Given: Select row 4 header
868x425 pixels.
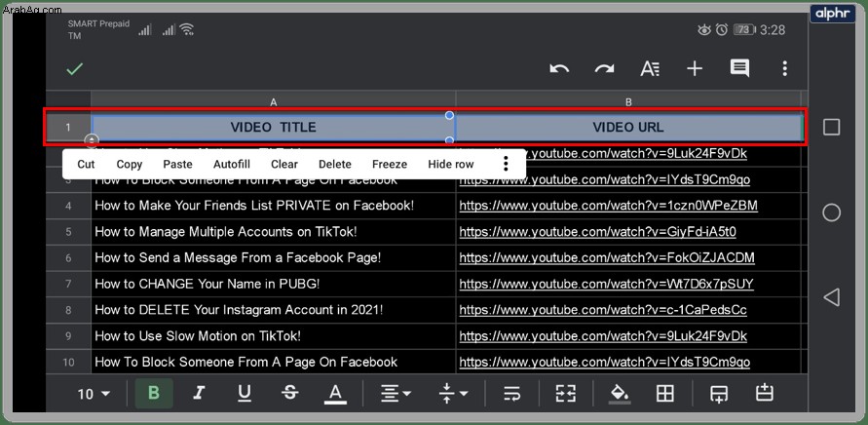Looking at the screenshot, I should click(x=68, y=206).
